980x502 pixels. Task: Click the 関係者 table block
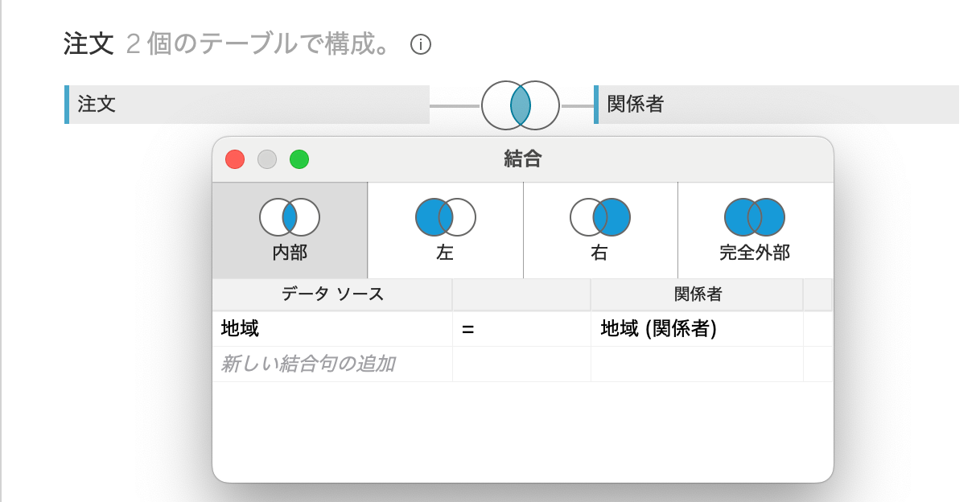point(776,105)
